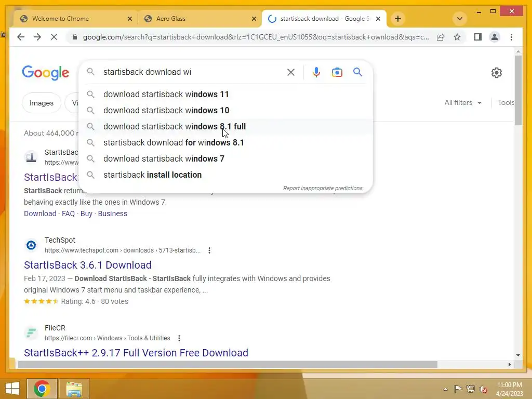Screen dimensions: 532x399
Task: Click the address bar URL
Action: point(256,37)
